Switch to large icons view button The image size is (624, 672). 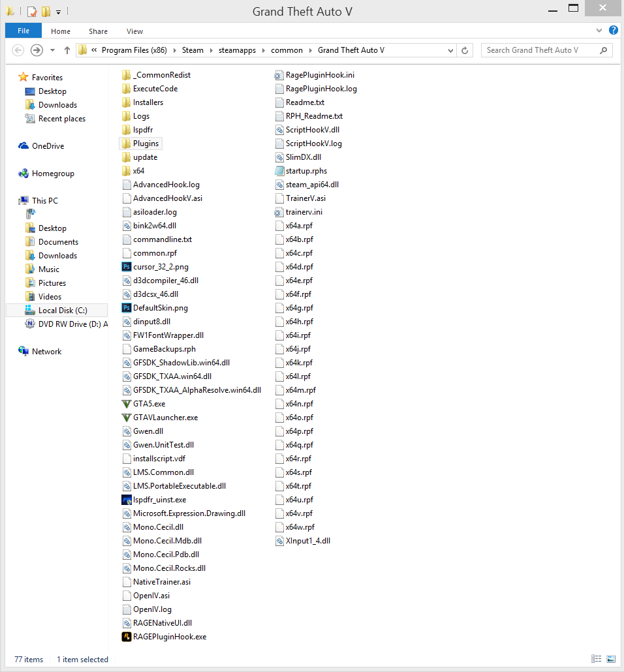[611, 659]
